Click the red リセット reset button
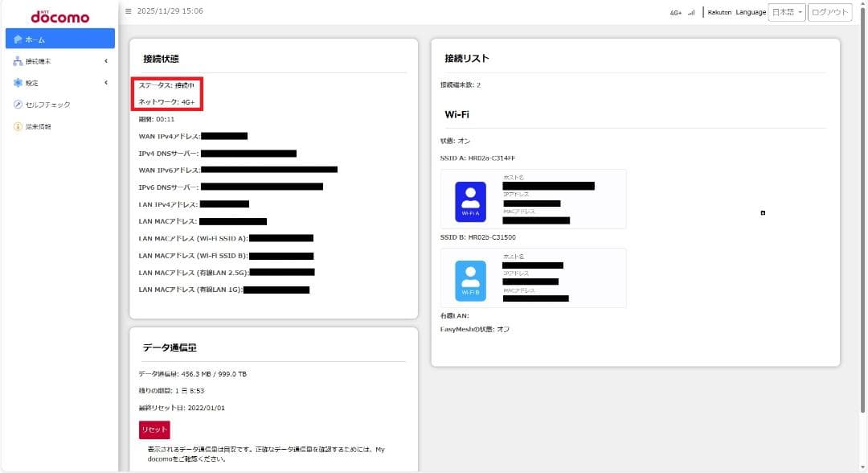Screen dimensions: 868x473 [x=153, y=430]
